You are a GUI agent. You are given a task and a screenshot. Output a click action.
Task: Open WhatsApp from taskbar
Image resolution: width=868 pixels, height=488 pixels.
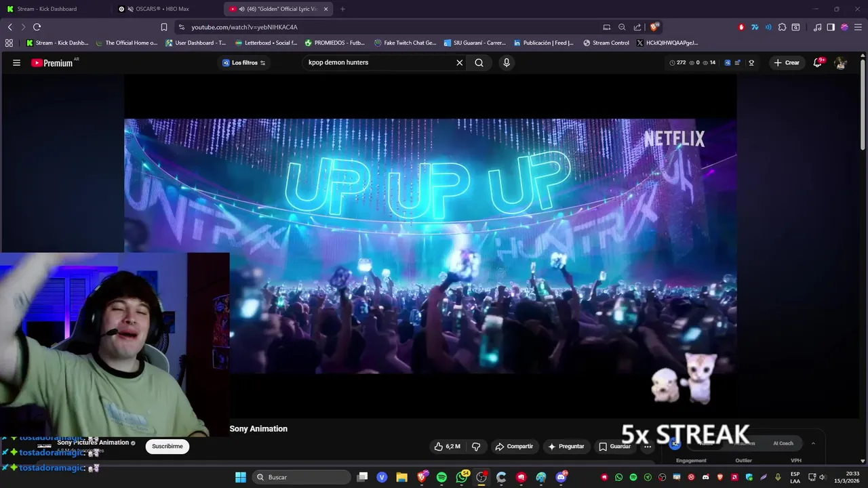[x=462, y=477]
